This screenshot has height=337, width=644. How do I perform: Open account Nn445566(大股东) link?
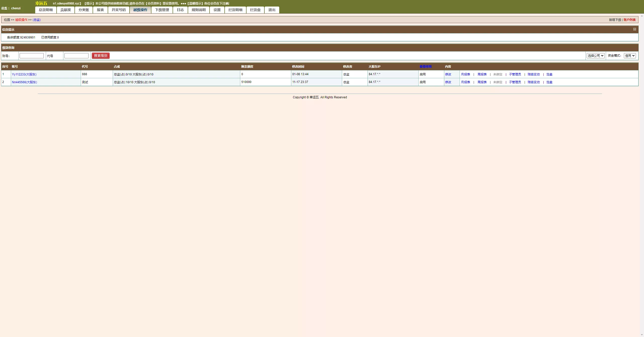tap(24, 82)
